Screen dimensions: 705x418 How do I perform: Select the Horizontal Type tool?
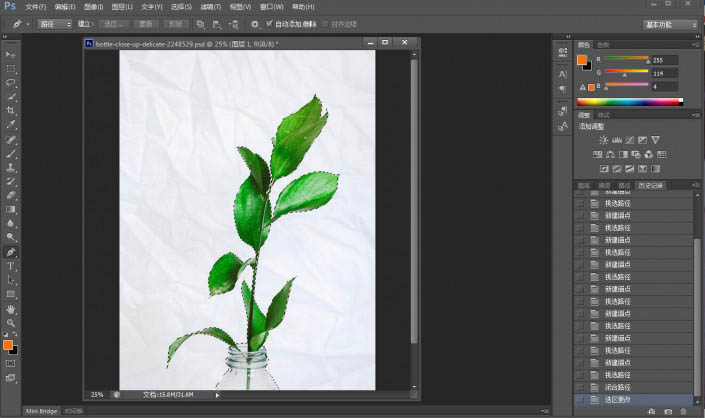pyautogui.click(x=11, y=266)
